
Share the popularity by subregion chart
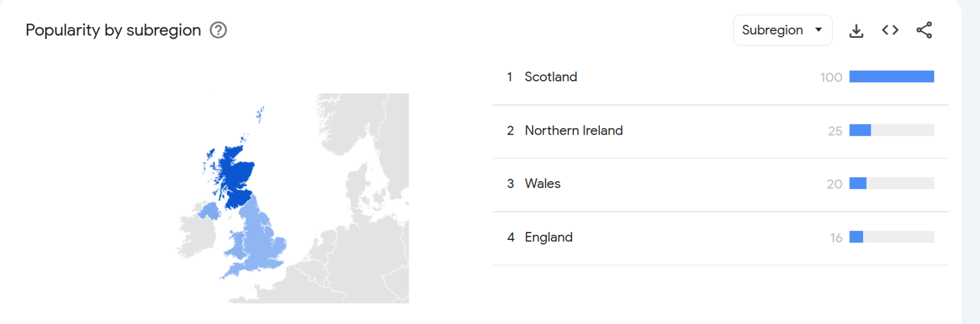(924, 30)
